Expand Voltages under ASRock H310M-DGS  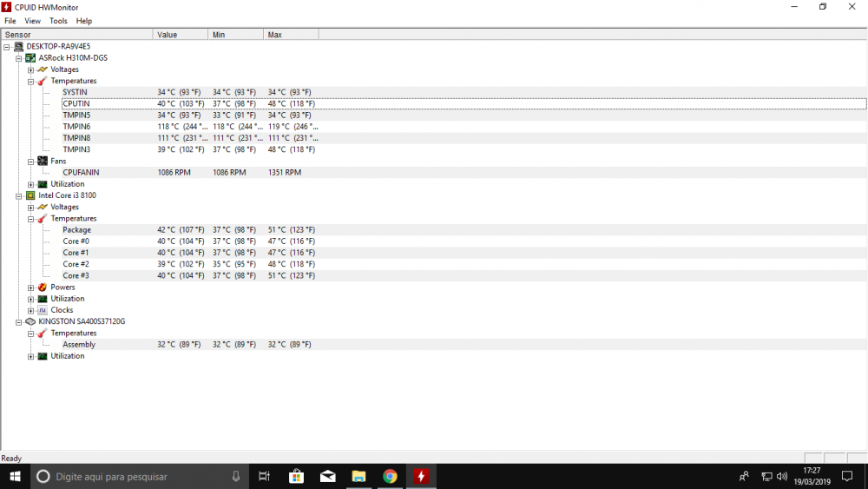coord(30,69)
